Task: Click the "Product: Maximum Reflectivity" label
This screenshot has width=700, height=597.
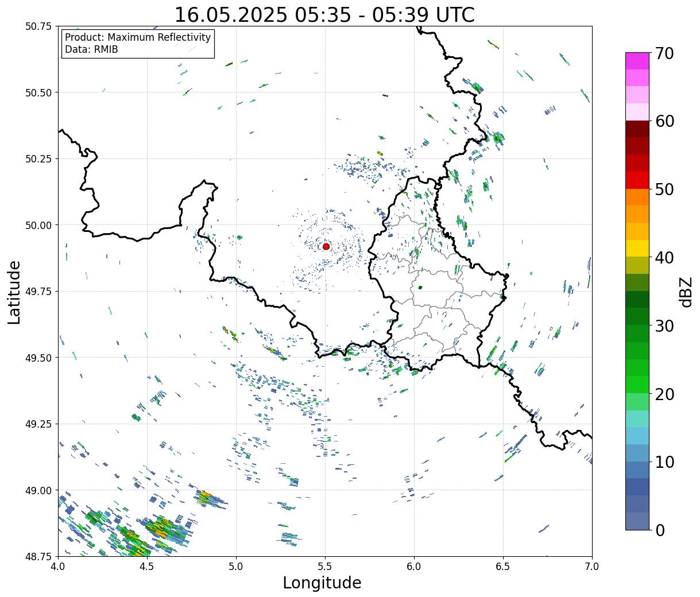Action: [x=138, y=37]
